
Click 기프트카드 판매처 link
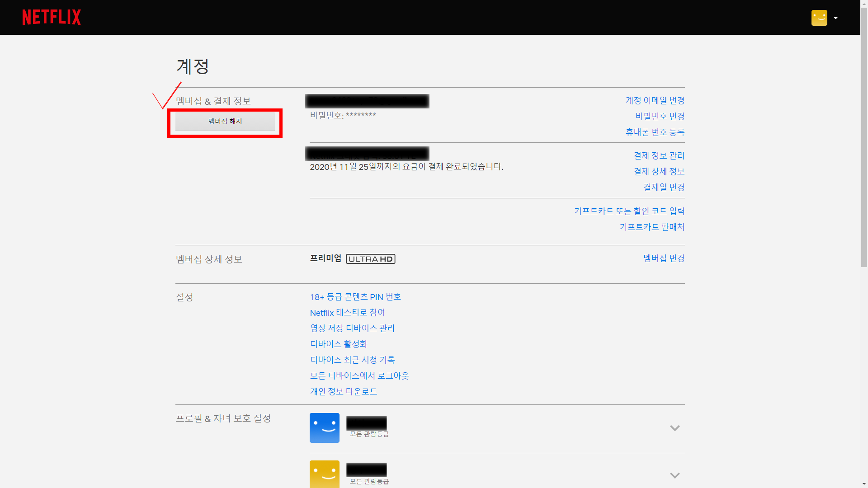(x=652, y=227)
